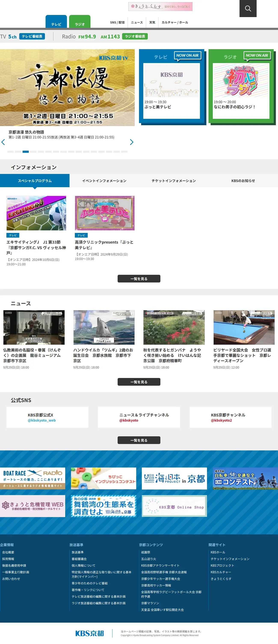
Task: Open the search magnifier icon
Action: pyautogui.click(x=248, y=9)
